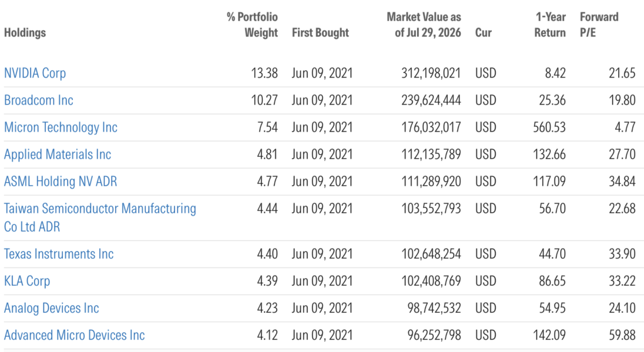The image size is (644, 352).
Task: Select First Bought date in NVIDIA row
Action: (x=323, y=73)
